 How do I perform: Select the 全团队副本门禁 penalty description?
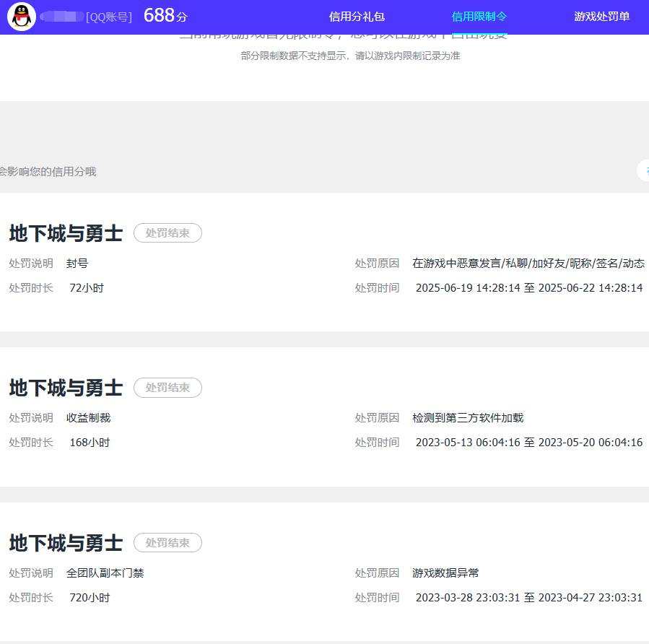pos(105,573)
